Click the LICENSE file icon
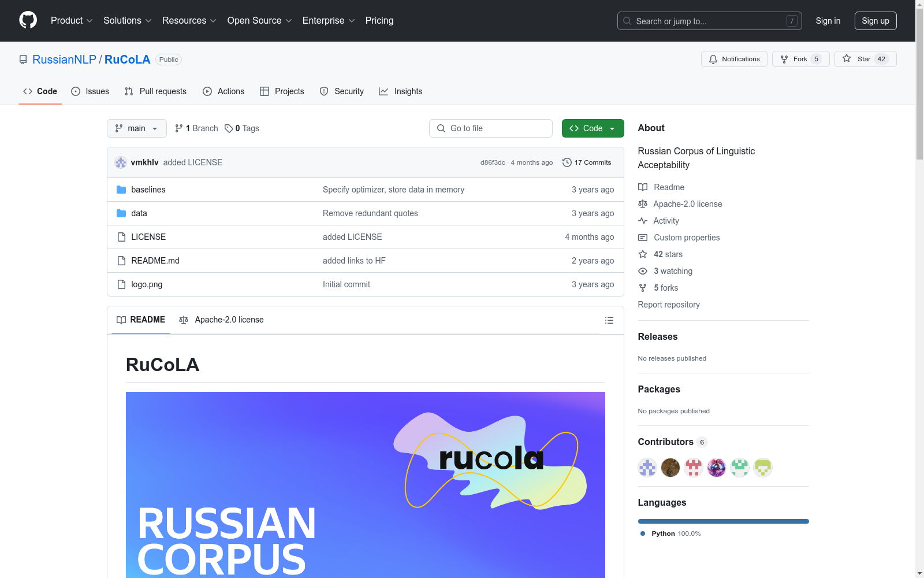Image resolution: width=924 pixels, height=578 pixels. pos(121,237)
